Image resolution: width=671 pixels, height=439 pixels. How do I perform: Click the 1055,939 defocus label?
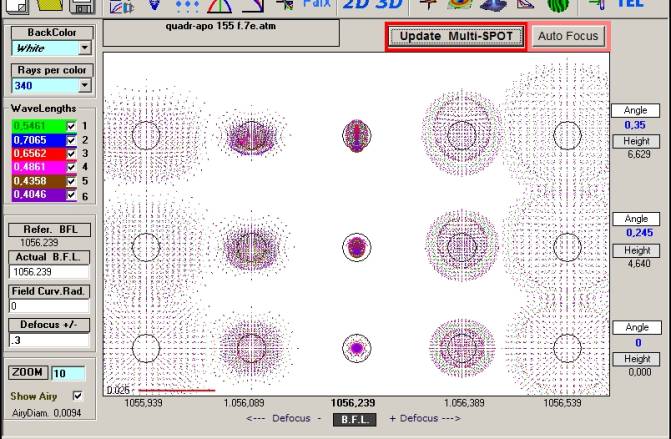click(x=143, y=403)
